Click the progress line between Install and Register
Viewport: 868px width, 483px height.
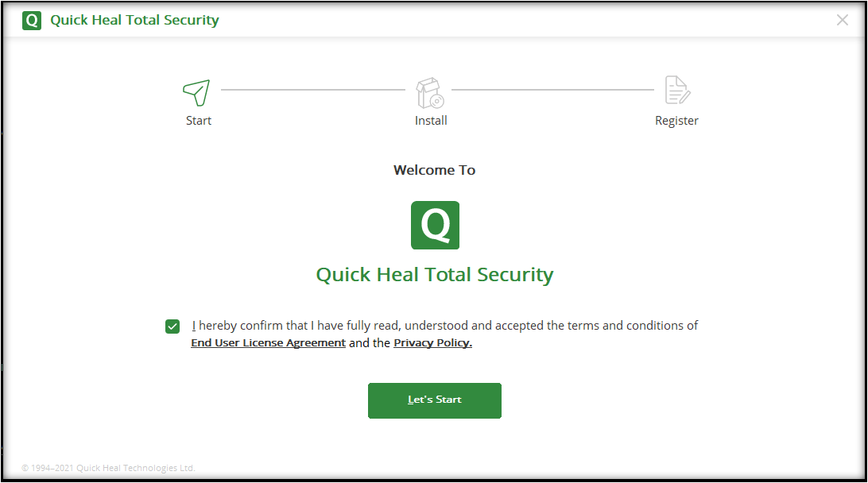552,89
